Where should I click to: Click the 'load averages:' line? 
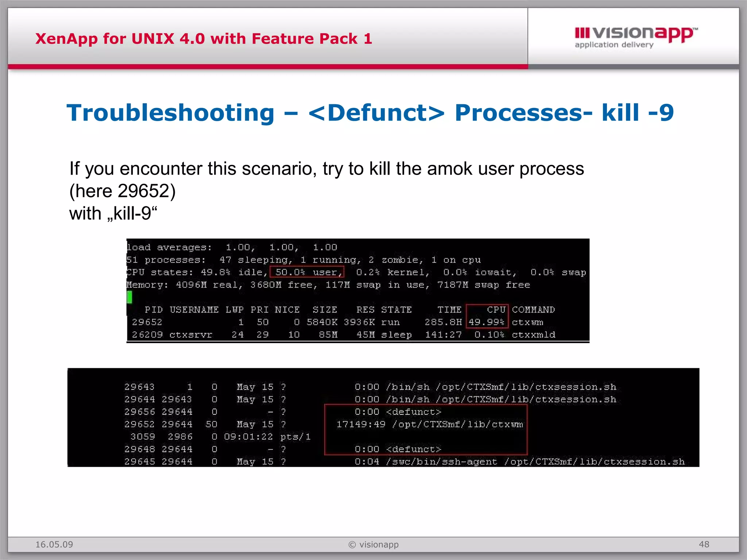[x=232, y=247]
